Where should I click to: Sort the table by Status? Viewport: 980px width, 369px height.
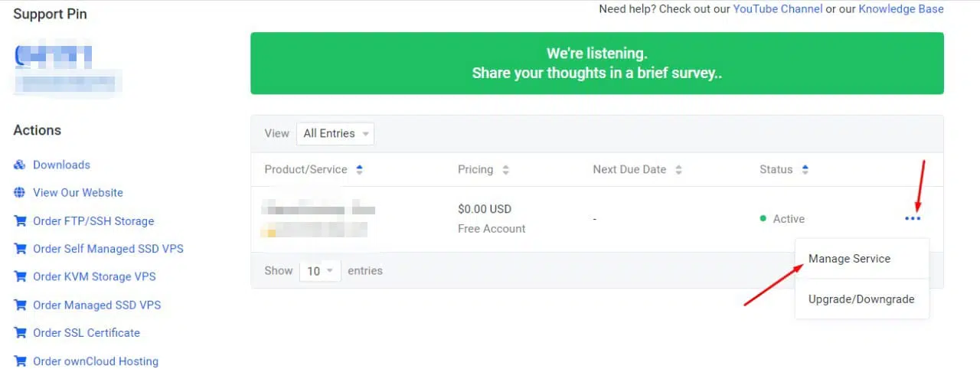pos(805,170)
